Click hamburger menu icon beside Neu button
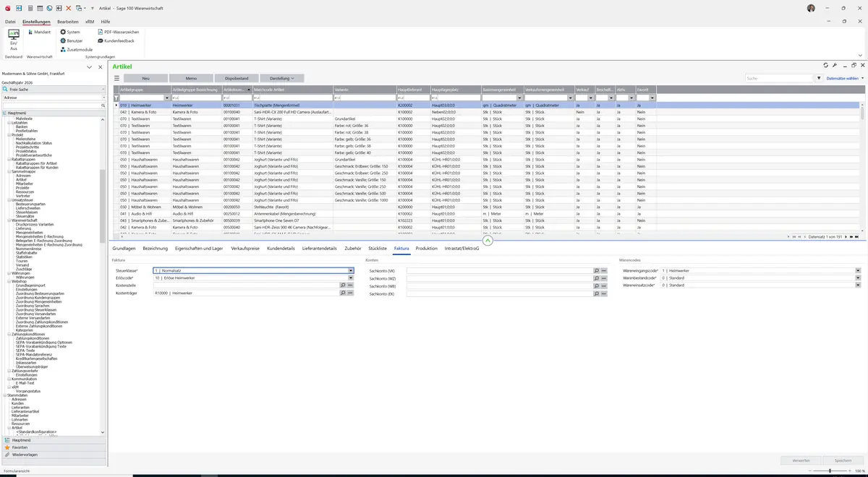Viewport: 868px width, 477px height. click(116, 78)
